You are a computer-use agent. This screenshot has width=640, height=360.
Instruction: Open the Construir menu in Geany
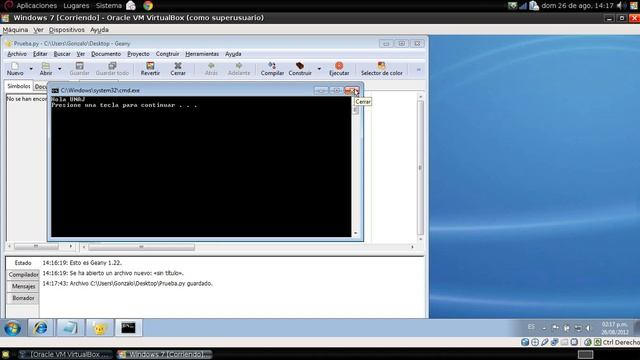coord(167,54)
